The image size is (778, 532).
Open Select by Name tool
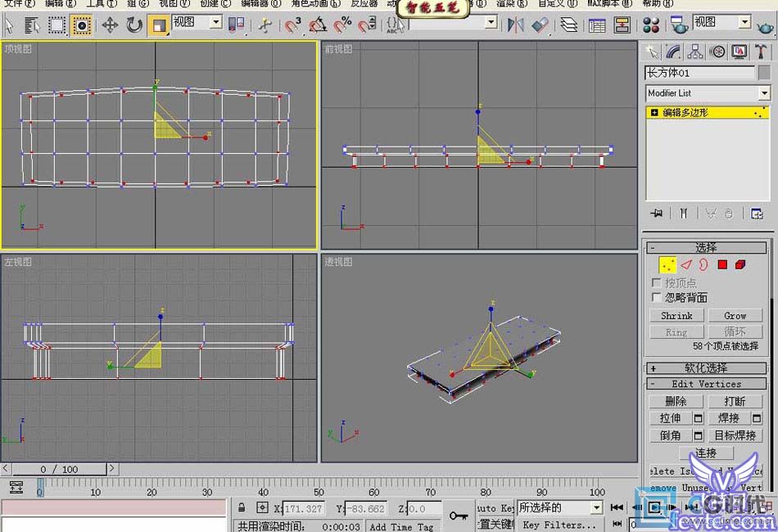(x=32, y=25)
